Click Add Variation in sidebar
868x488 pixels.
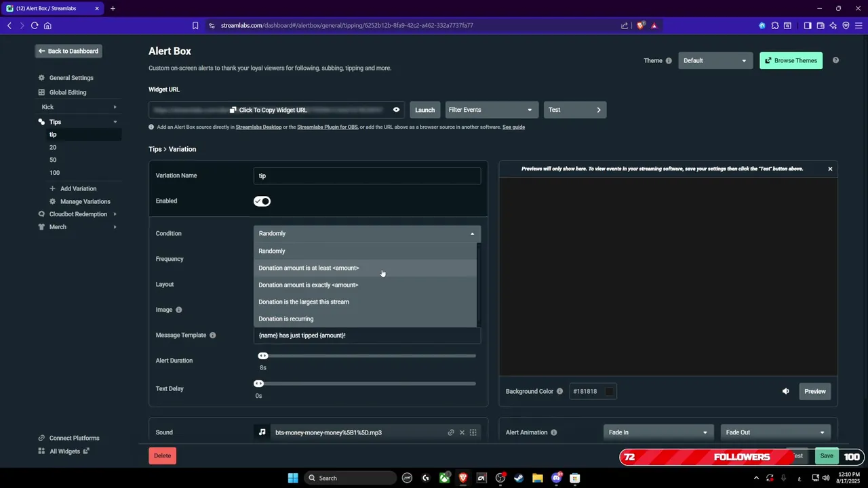pos(78,188)
